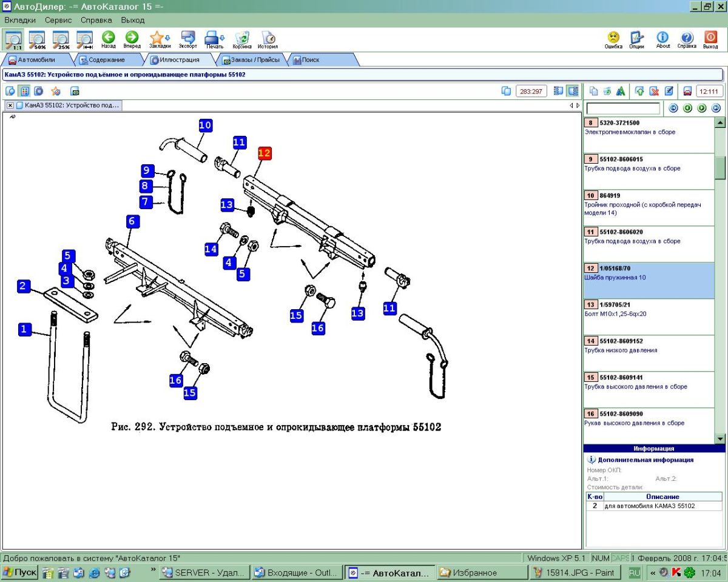Click callout 14 on the diagram
This screenshot has height=582, width=728.
click(211, 249)
